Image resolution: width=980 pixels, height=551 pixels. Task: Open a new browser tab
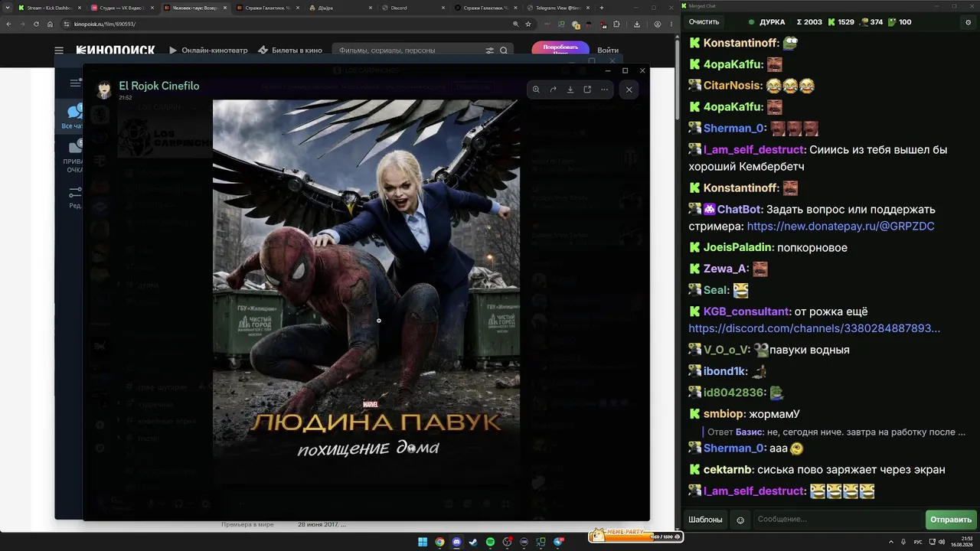(602, 8)
